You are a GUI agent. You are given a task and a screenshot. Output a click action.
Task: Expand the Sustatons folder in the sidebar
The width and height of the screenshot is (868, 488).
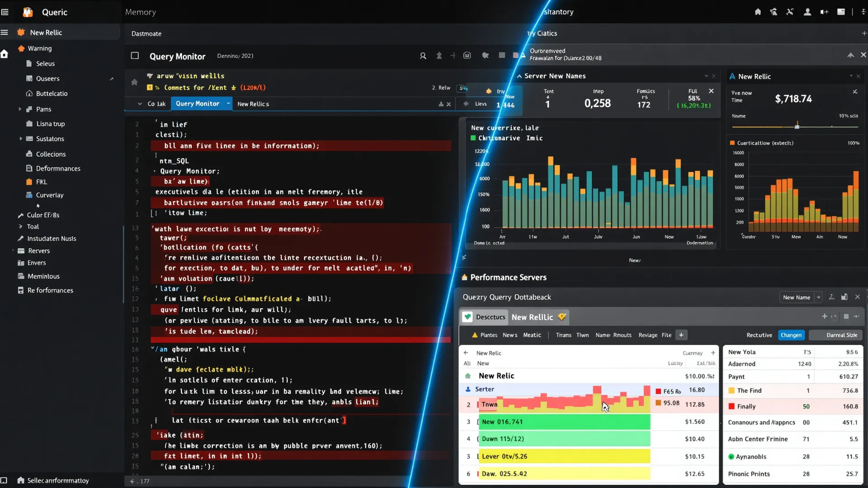pos(21,139)
